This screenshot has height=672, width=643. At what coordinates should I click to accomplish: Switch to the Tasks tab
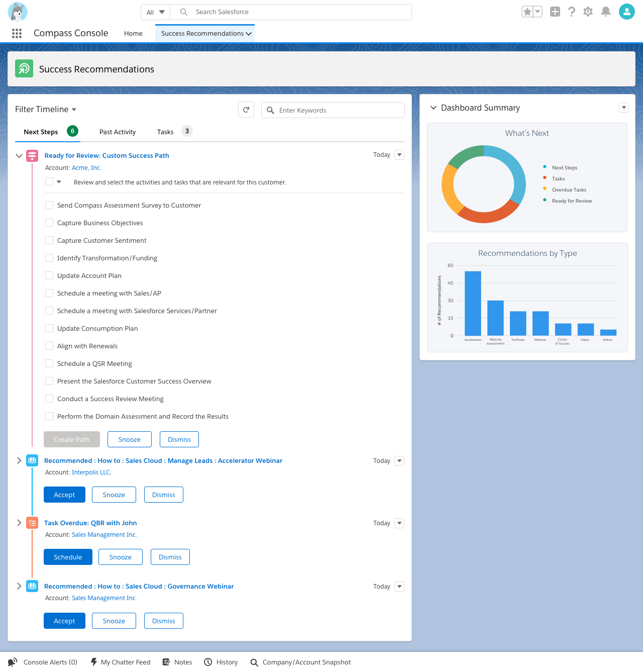click(x=165, y=132)
